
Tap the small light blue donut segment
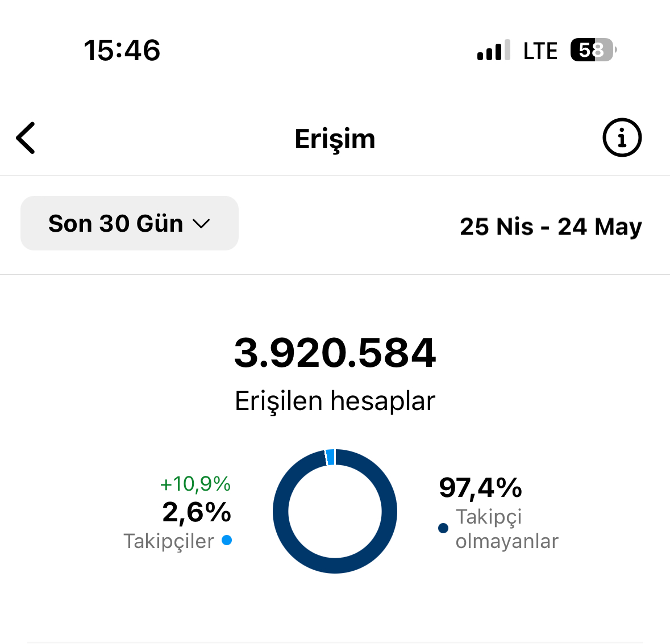pyautogui.click(x=330, y=457)
